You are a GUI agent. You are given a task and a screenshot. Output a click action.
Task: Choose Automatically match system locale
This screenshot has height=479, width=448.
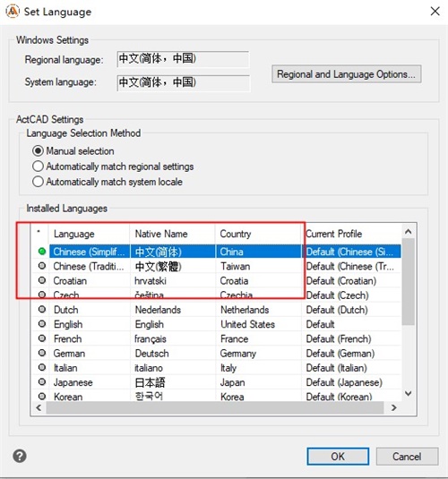(x=38, y=182)
